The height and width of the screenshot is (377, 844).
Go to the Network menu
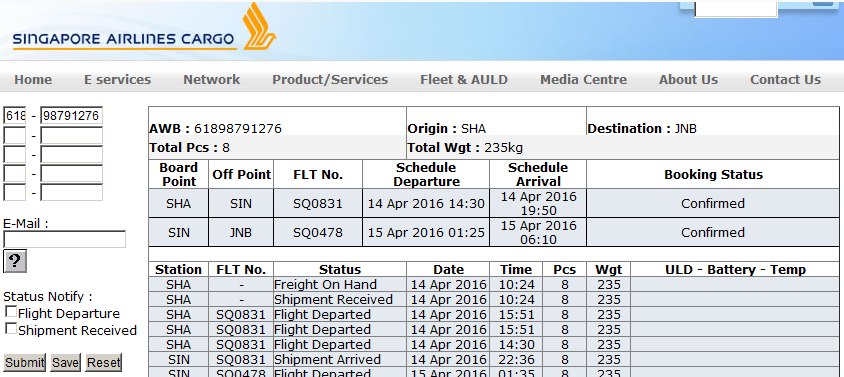tap(212, 80)
